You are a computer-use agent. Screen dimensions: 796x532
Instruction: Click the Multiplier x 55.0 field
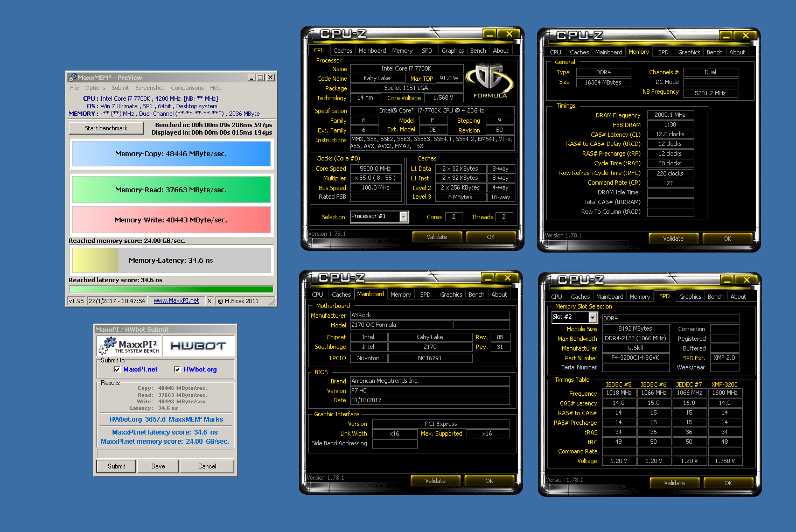376,178
